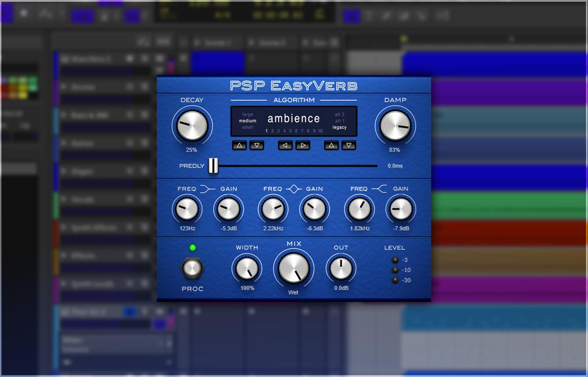Click the -30 level meter LED
Image resolution: width=588 pixels, height=377 pixels.
pyautogui.click(x=395, y=280)
